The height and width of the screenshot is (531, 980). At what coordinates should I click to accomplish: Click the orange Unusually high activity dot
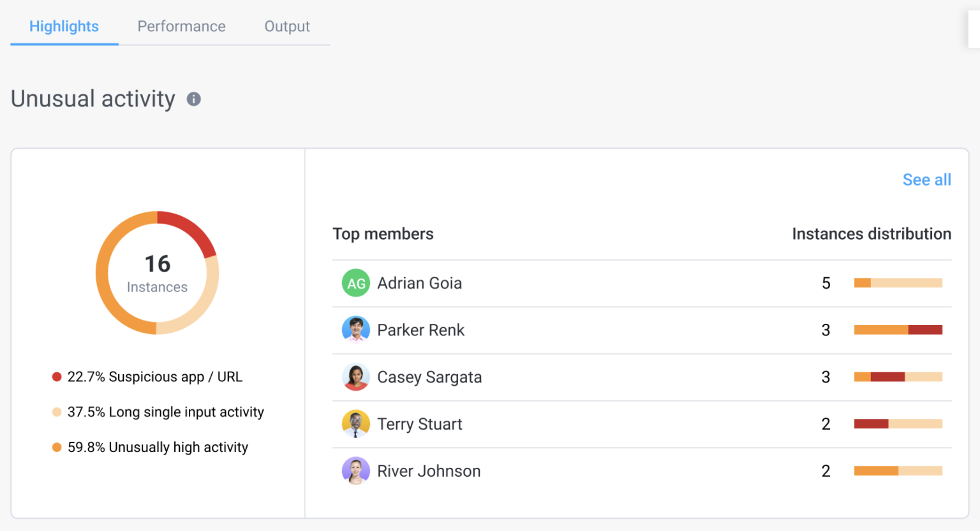[57, 447]
